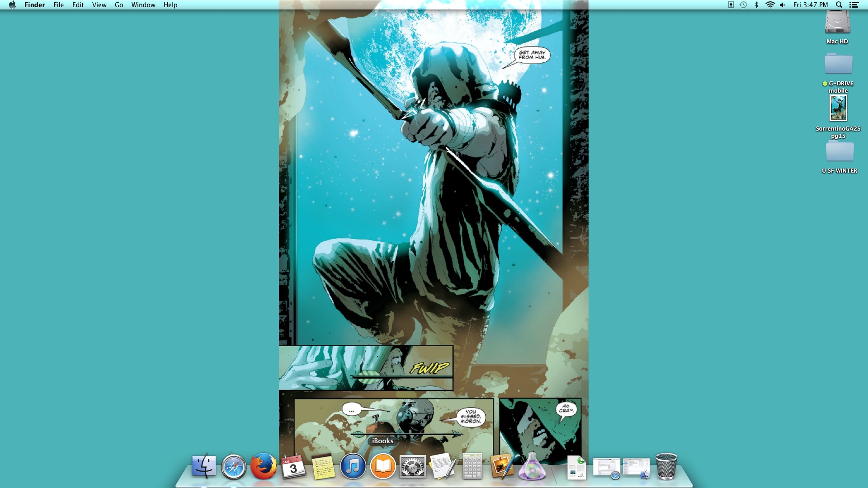The image size is (868, 488).
Task: Restore the minimized Safari window in Dock
Action: point(607,469)
